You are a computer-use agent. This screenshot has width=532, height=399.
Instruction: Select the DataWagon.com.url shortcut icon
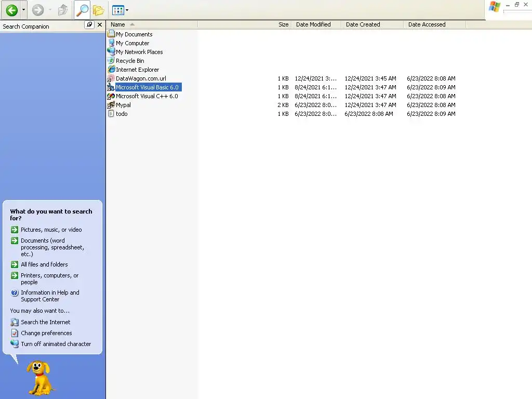(111, 78)
